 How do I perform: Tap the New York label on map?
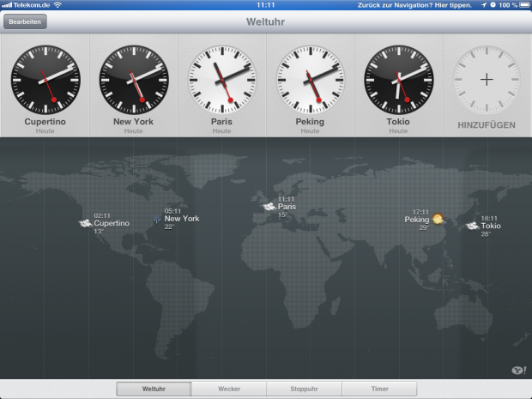click(x=181, y=219)
